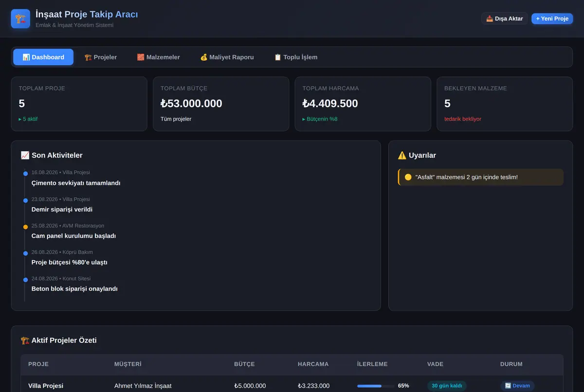Viewport: 584px width, 392px height.
Task: Select the orange timeline dot for Cam panel activity
Action: click(x=25, y=227)
